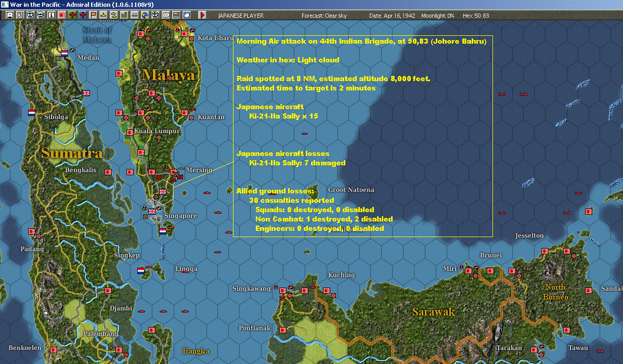This screenshot has width=623, height=364.
Task: Click '30 casualties reported' report line
Action: tap(292, 200)
